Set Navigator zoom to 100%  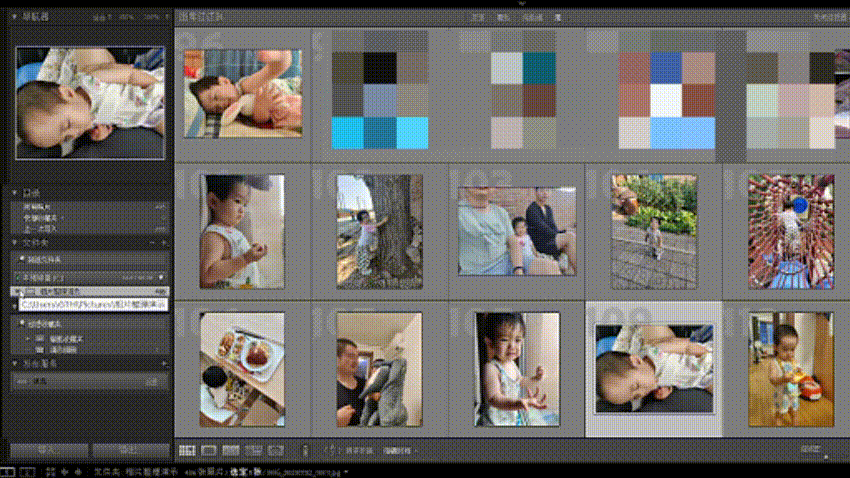pos(126,17)
